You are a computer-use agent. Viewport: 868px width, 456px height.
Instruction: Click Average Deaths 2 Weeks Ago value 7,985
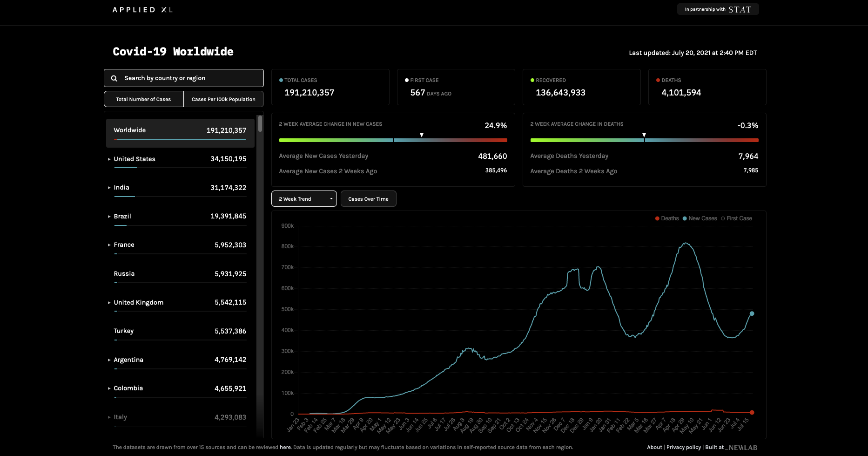pos(751,170)
